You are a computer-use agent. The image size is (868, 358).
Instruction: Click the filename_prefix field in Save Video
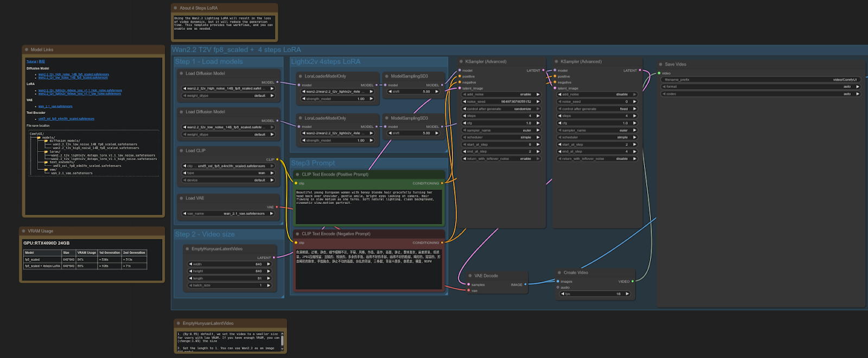pos(759,80)
